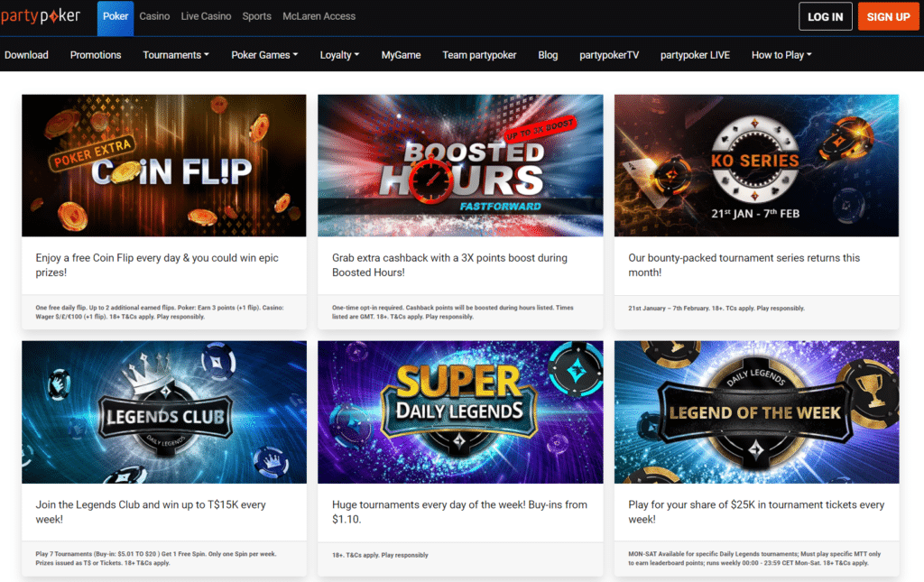The image size is (924, 582).
Task: Click 'Enjoy a free Coin Flip every day' text
Action: click(x=157, y=265)
